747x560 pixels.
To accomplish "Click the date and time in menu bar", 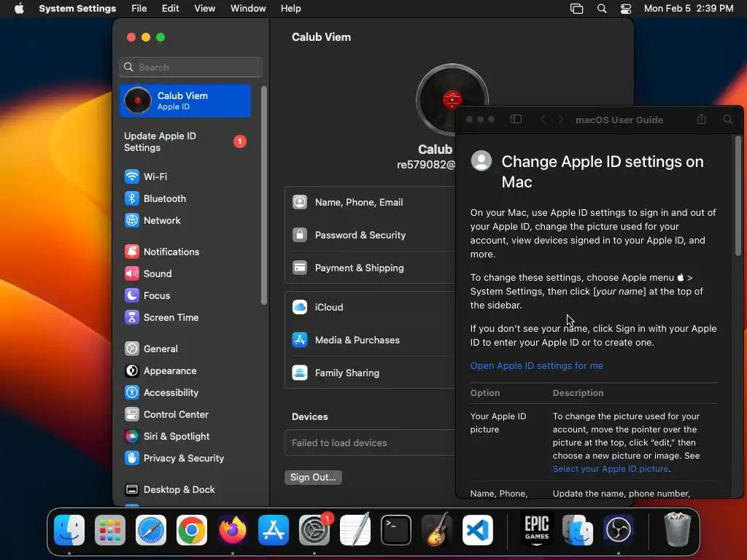I will (689, 9).
